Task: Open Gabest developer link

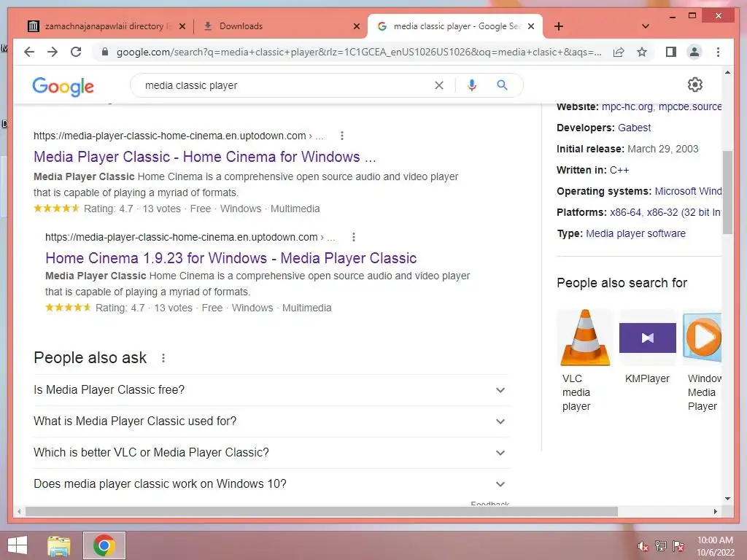Action: pos(634,128)
